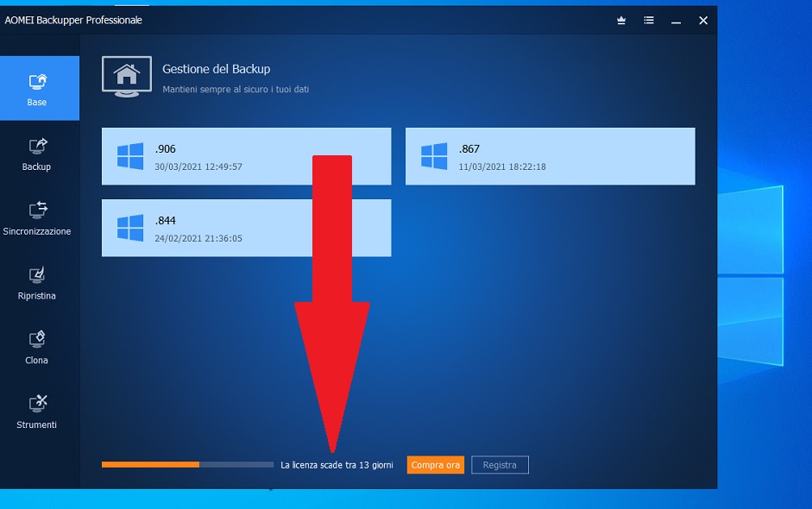Image resolution: width=812 pixels, height=509 pixels.
Task: Click the AOMEI Backupper Professionale title
Action: click(73, 20)
